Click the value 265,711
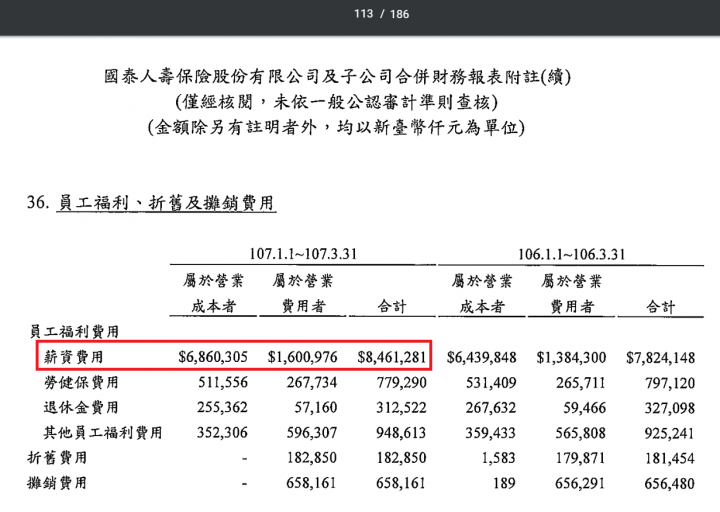This screenshot has height=512, width=720. pos(580,383)
